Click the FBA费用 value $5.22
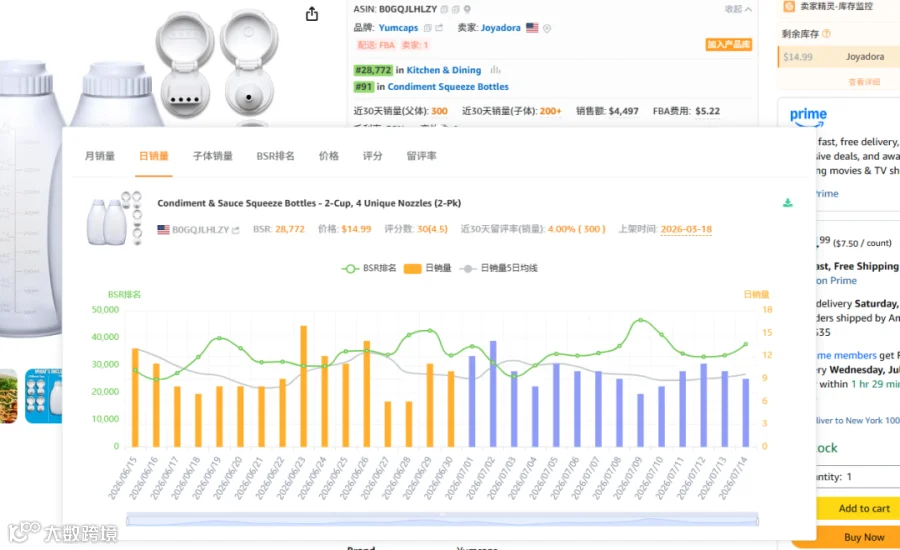Screen dimensions: 900x550 pos(707,111)
